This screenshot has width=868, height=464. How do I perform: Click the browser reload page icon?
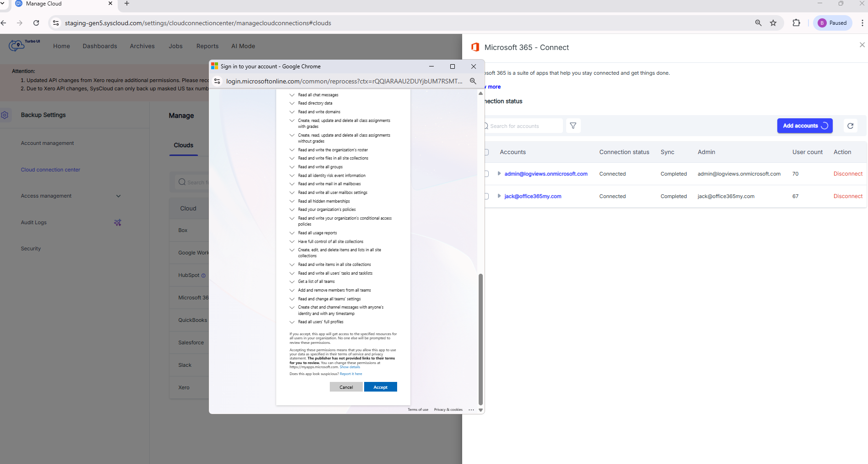pyautogui.click(x=36, y=23)
